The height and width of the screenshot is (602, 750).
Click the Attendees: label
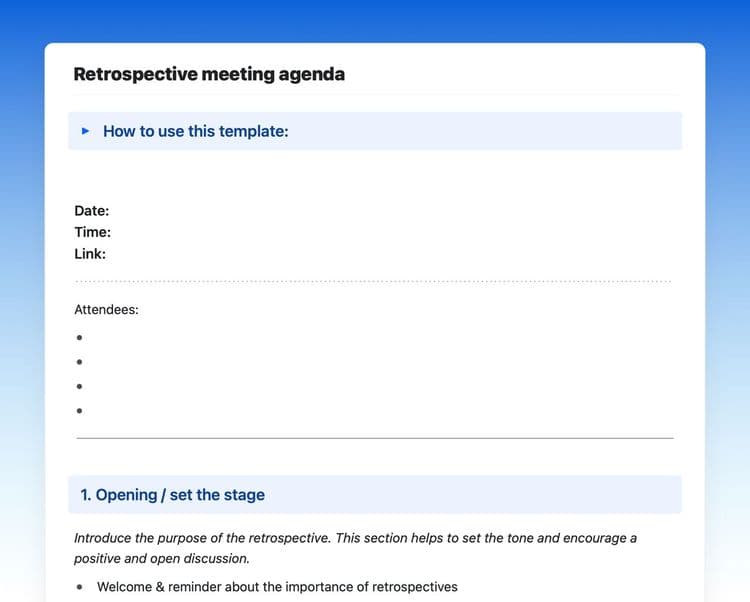106,310
